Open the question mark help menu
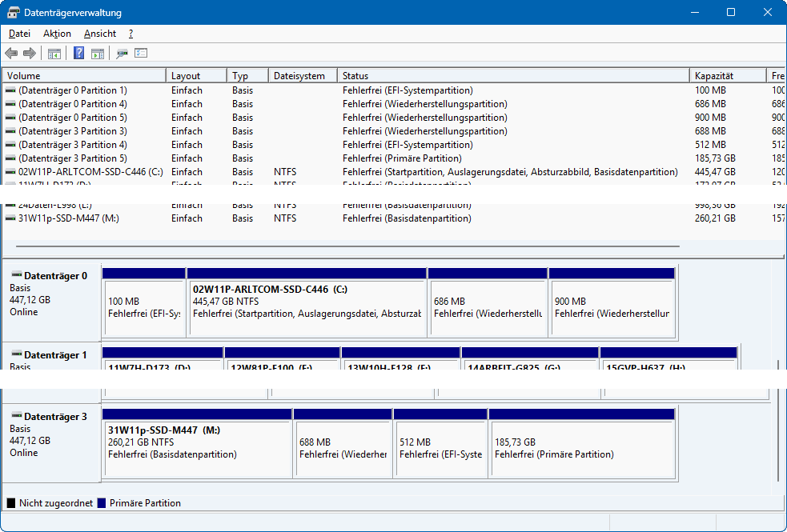Screen dimensions: 787x532 tap(130, 34)
